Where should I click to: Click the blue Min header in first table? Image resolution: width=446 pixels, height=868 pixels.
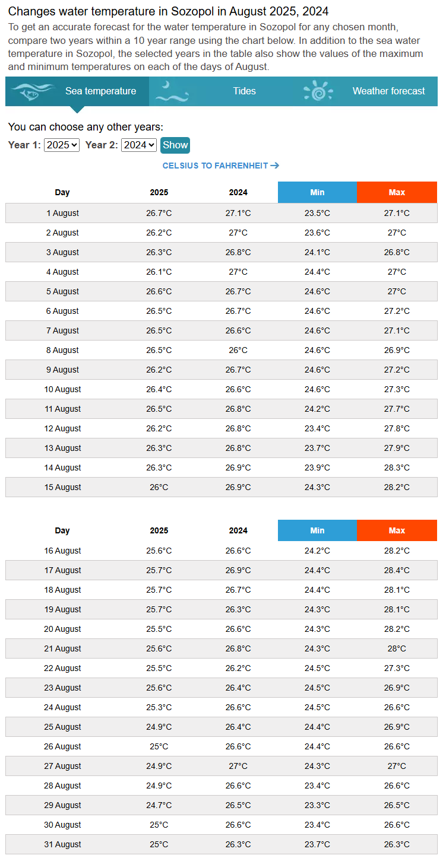coord(317,192)
